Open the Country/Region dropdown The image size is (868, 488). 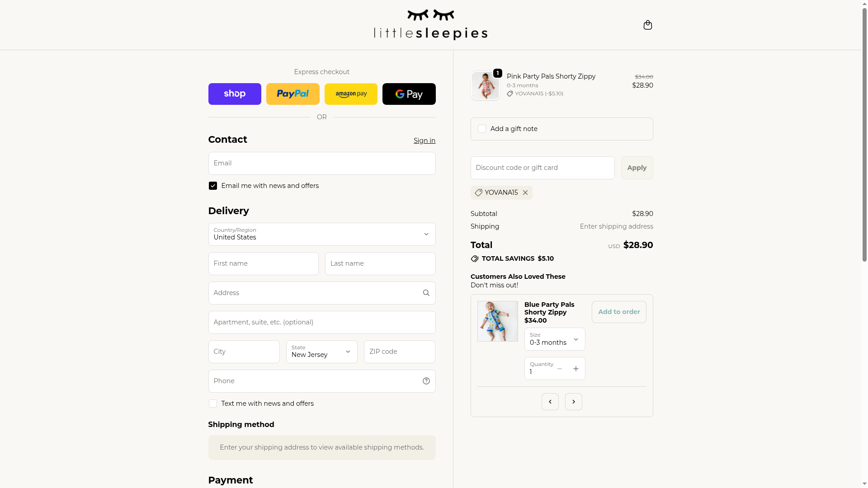[321, 234]
